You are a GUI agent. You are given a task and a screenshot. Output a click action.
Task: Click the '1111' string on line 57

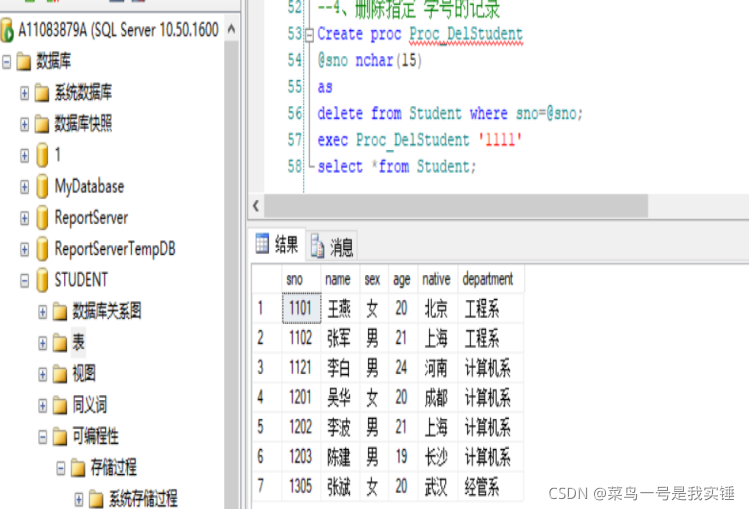[500, 140]
